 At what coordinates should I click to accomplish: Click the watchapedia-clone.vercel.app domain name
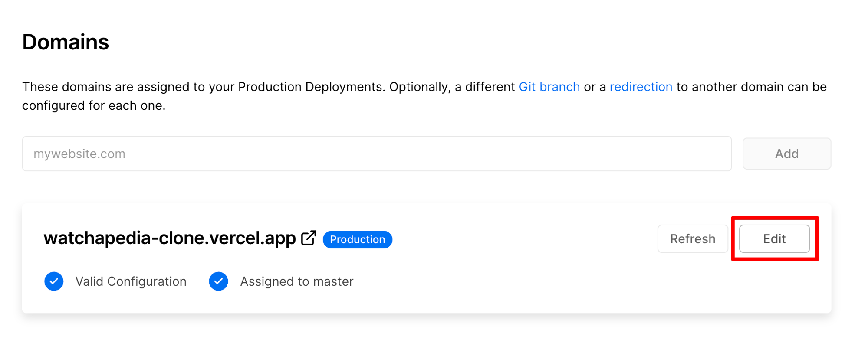tap(169, 238)
